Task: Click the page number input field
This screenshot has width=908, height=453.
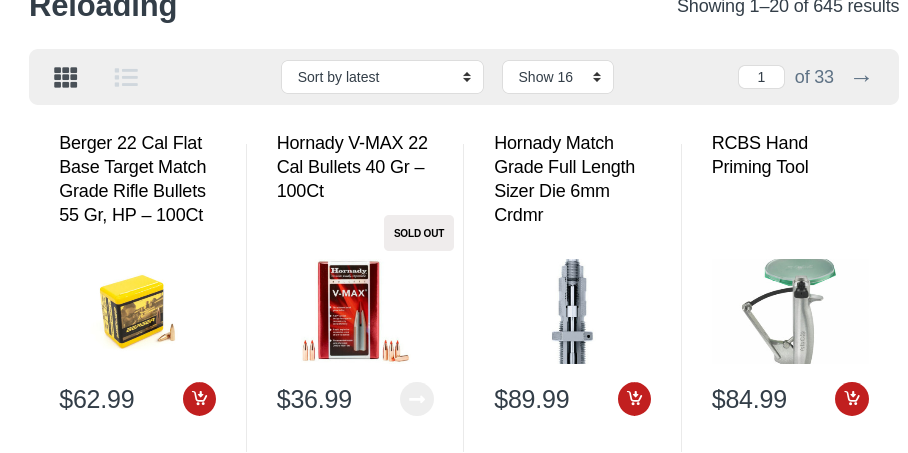Action: pyautogui.click(x=761, y=77)
